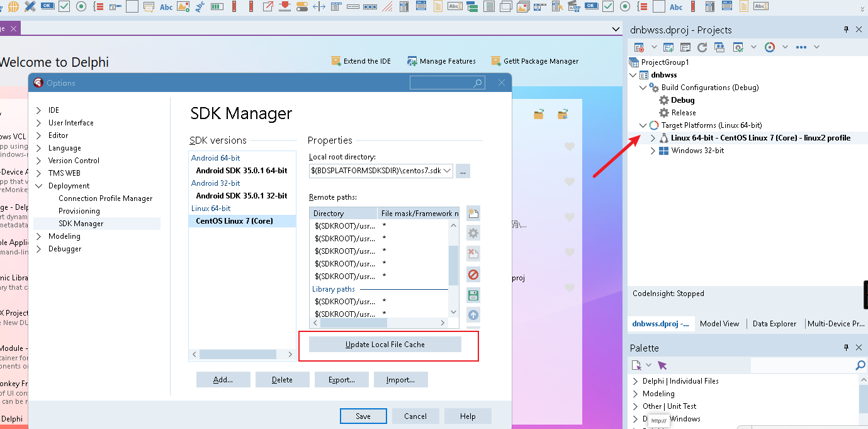The image size is (868, 429).
Task: Pin the Palette panel
Action: point(847,348)
